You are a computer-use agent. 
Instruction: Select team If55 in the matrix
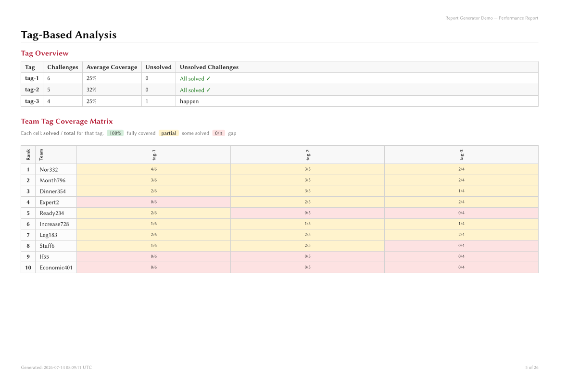[x=44, y=257]
